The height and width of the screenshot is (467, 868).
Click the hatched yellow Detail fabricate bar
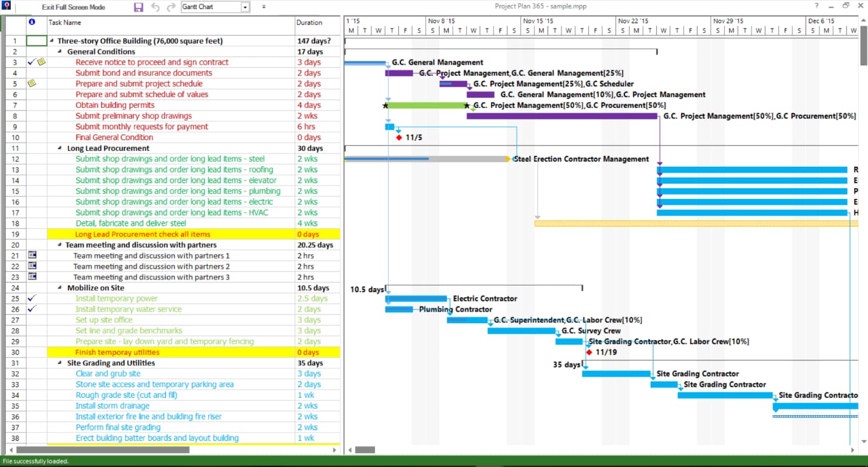(x=696, y=223)
